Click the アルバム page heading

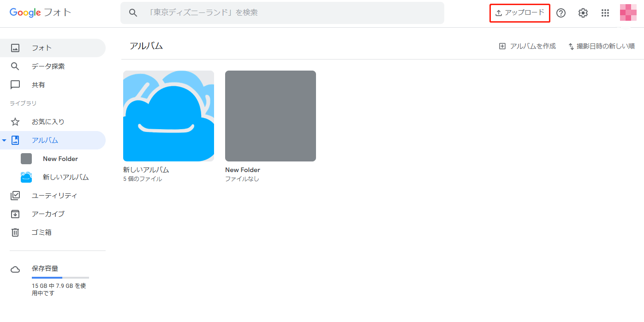pyautogui.click(x=146, y=46)
